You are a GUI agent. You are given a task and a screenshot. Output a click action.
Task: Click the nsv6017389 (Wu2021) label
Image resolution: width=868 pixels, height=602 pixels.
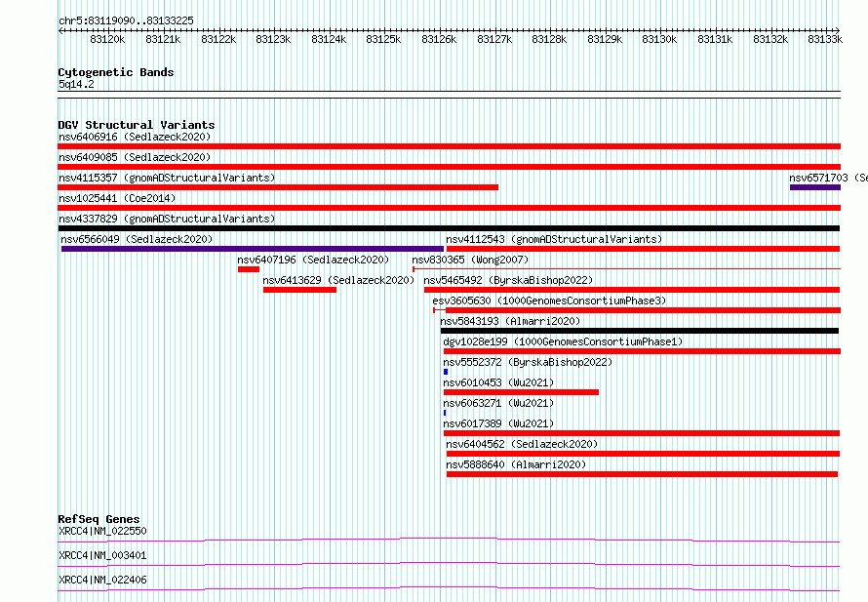(x=498, y=423)
